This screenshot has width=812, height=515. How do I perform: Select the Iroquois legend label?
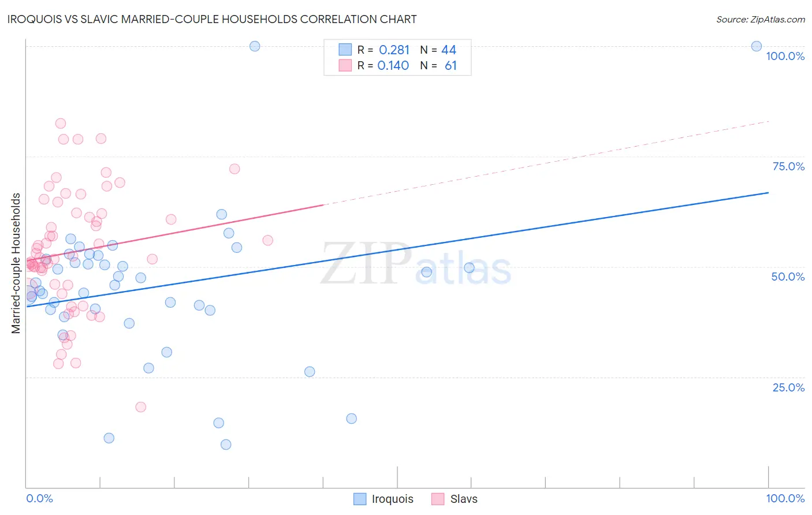click(x=393, y=499)
